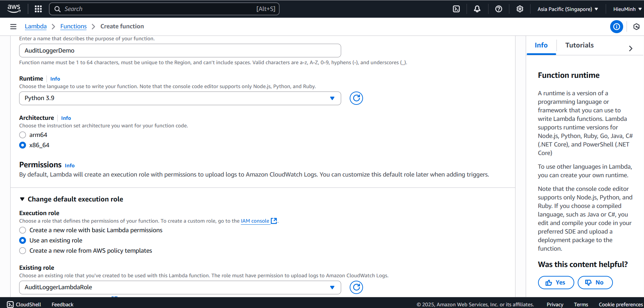Image resolution: width=644 pixels, height=308 pixels.
Task: Choose Create a new role from AWS policy templates
Action: click(x=23, y=251)
